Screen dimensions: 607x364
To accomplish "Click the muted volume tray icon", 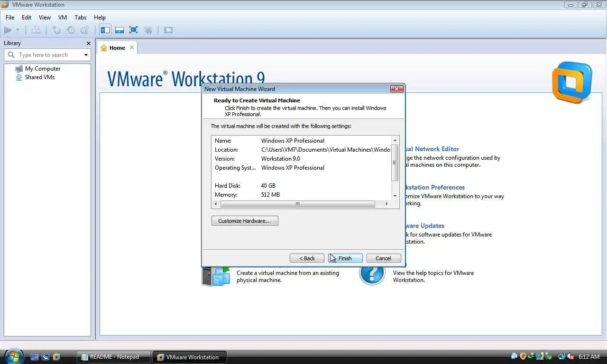I will pyautogui.click(x=570, y=356).
